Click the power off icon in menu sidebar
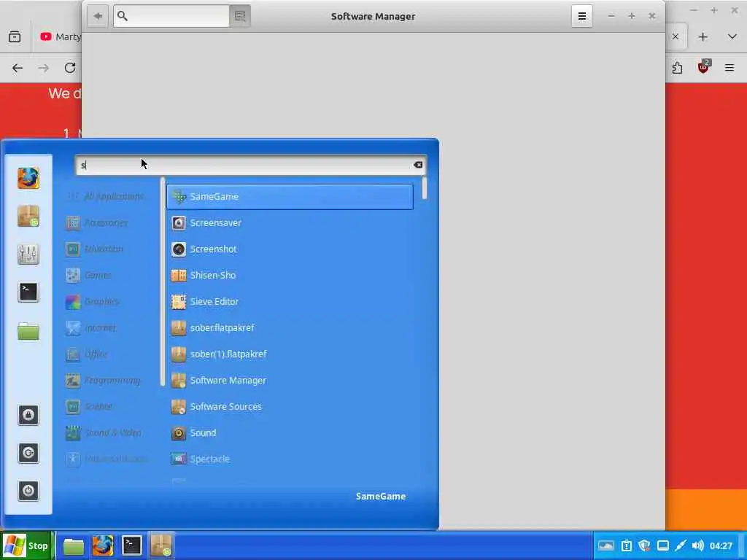 point(28,491)
